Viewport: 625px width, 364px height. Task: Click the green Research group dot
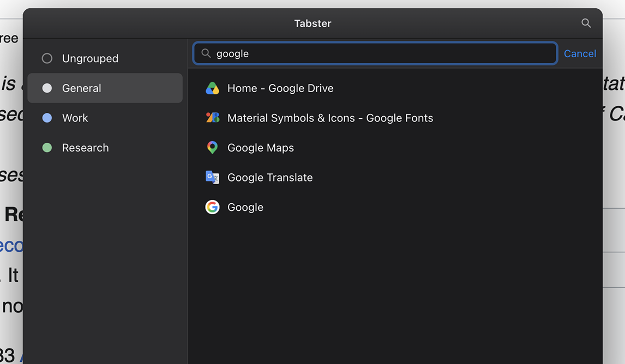click(47, 148)
